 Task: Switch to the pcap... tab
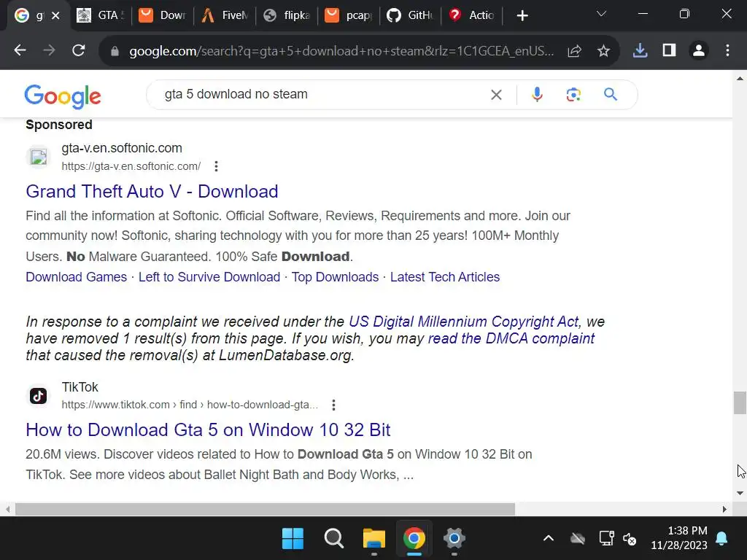[348, 15]
